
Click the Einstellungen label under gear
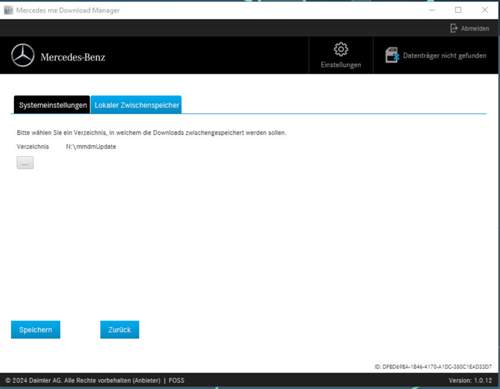coord(341,65)
